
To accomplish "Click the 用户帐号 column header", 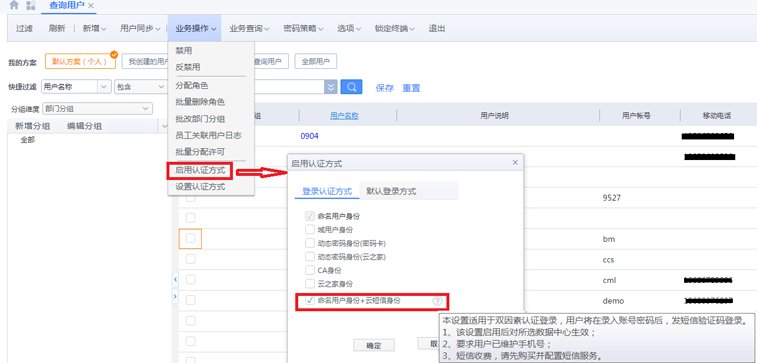I will point(636,116).
